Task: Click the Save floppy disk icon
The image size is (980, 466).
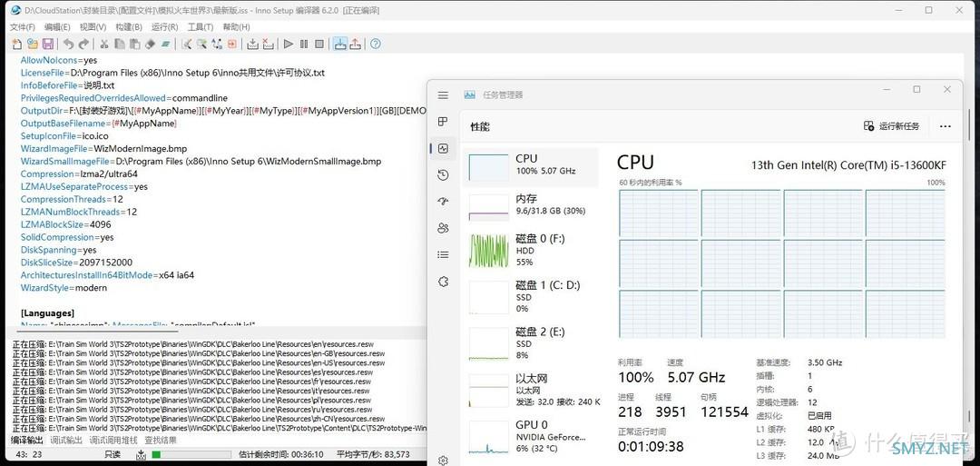Action: pyautogui.click(x=47, y=44)
